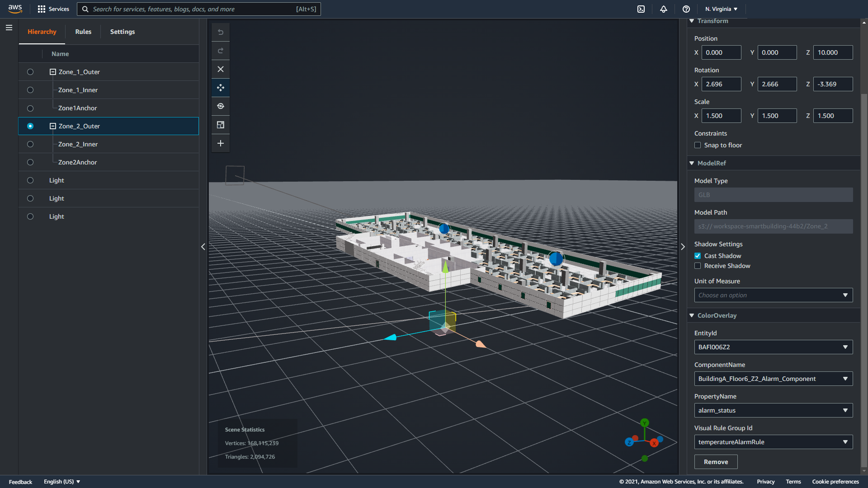Switch to the Rules tab
This screenshot has height=488, width=868.
pyautogui.click(x=83, y=32)
